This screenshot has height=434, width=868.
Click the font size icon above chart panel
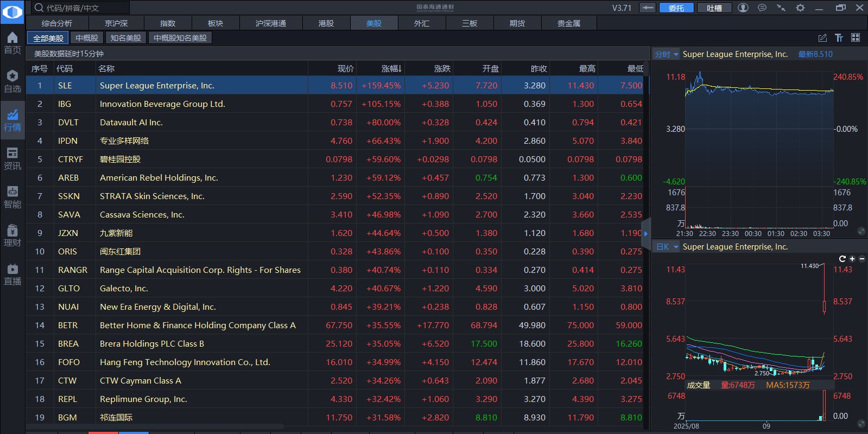point(839,37)
